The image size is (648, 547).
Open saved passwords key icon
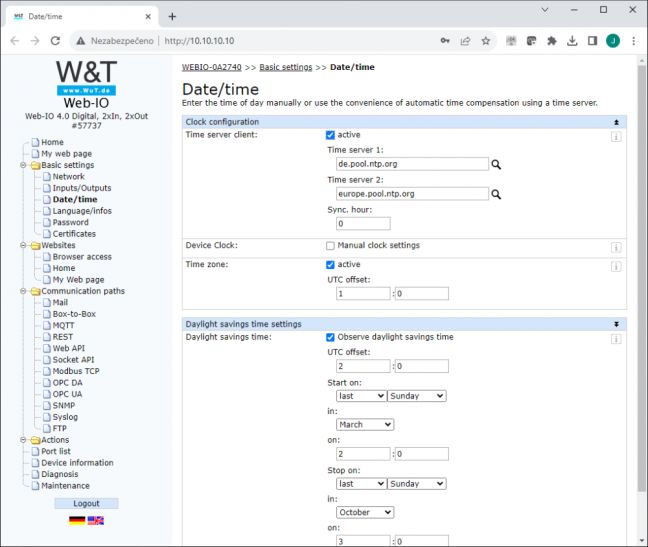click(x=445, y=41)
